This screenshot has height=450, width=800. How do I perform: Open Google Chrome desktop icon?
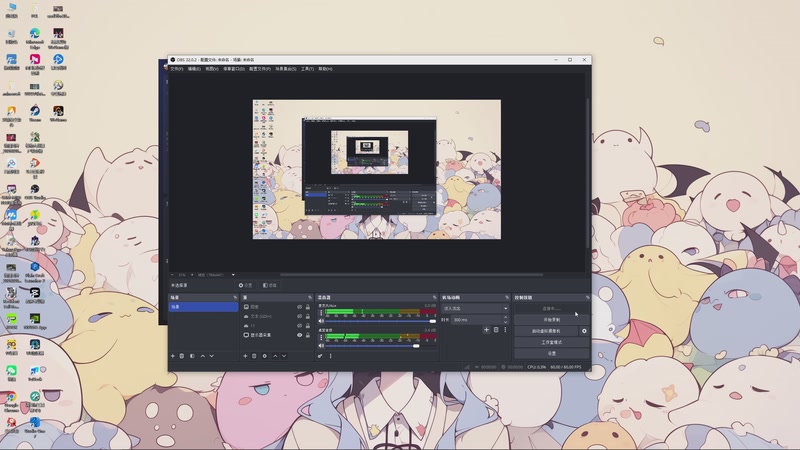point(11,401)
